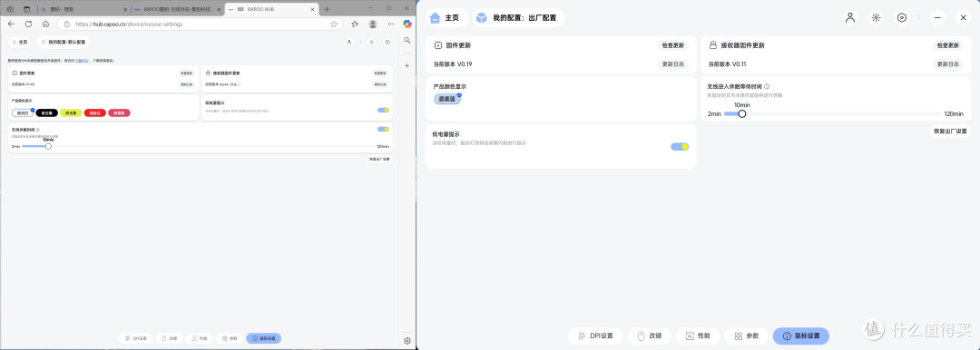The image size is (980, 350).
Task: Select the white color chip in web page
Action: (x=23, y=113)
